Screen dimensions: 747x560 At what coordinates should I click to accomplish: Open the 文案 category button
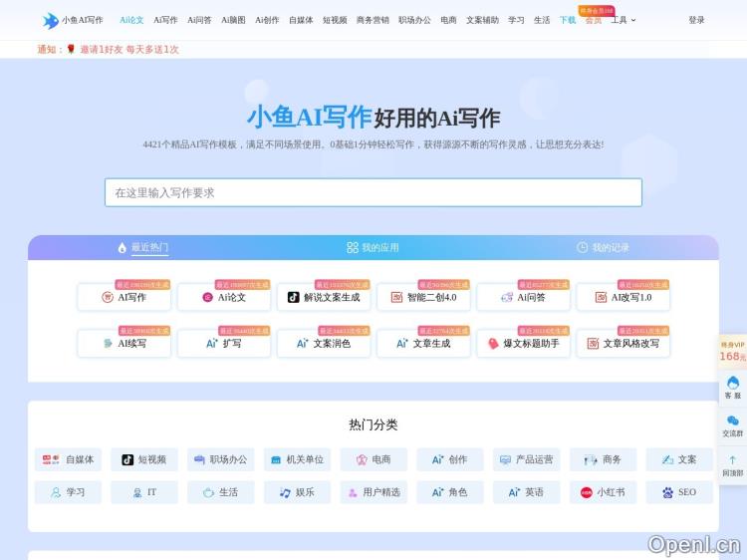(679, 459)
